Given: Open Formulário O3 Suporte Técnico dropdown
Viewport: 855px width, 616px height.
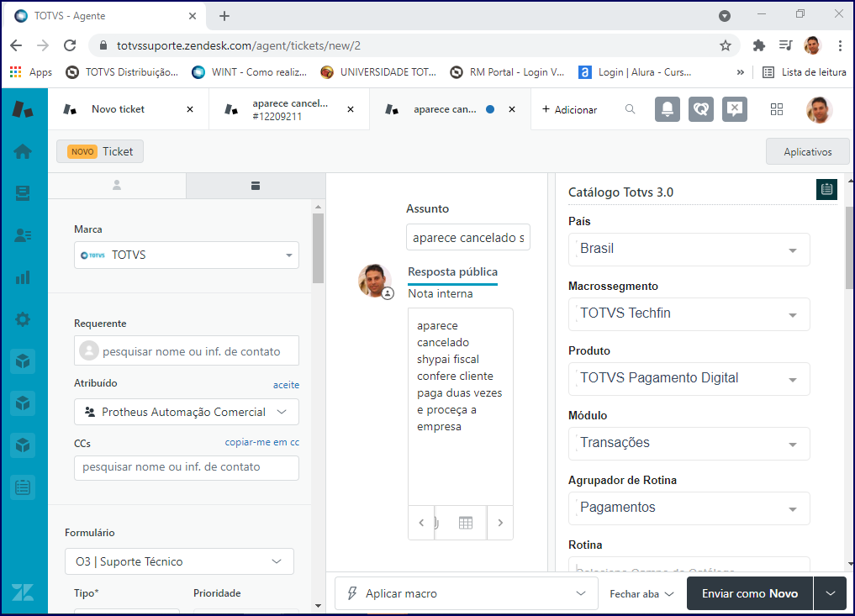Looking at the screenshot, I should [x=179, y=561].
